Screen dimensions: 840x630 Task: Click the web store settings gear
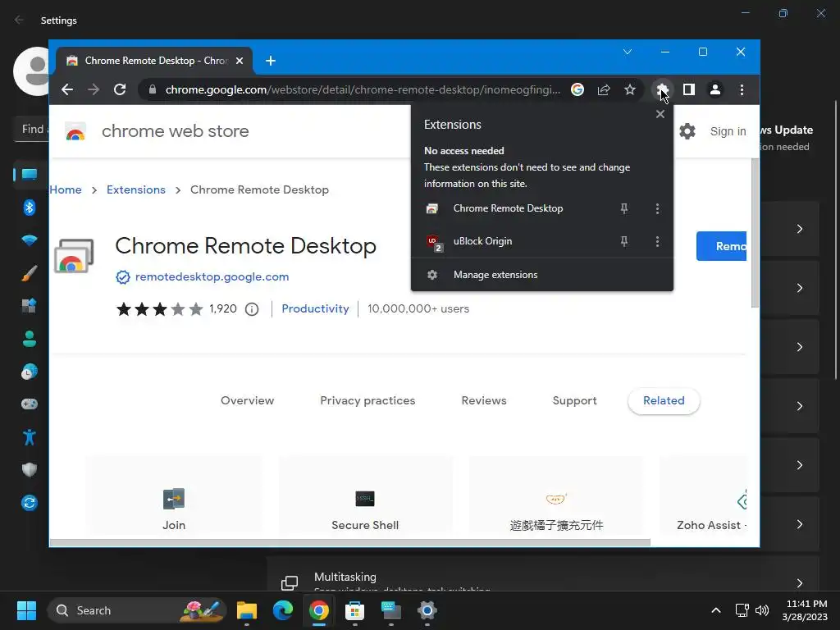[x=687, y=131]
